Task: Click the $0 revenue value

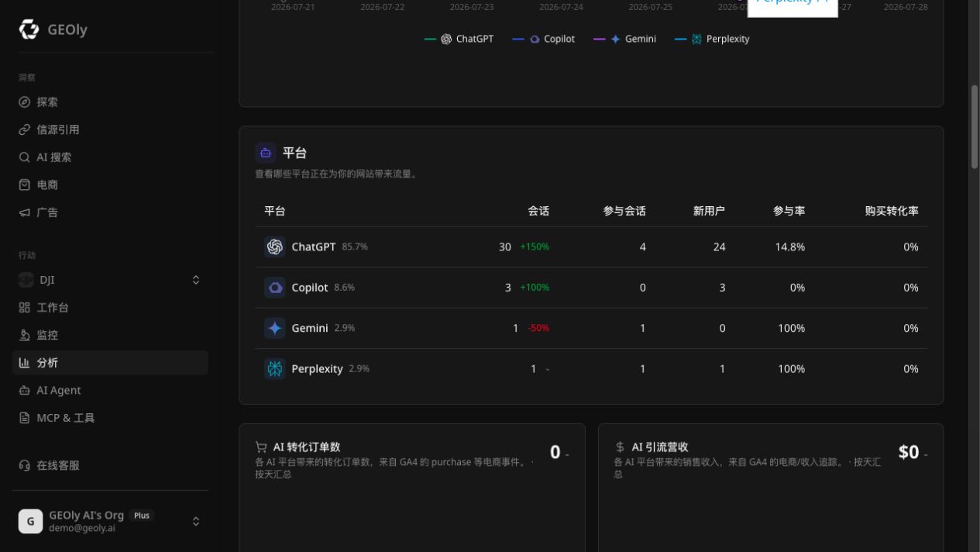Action: tap(908, 452)
